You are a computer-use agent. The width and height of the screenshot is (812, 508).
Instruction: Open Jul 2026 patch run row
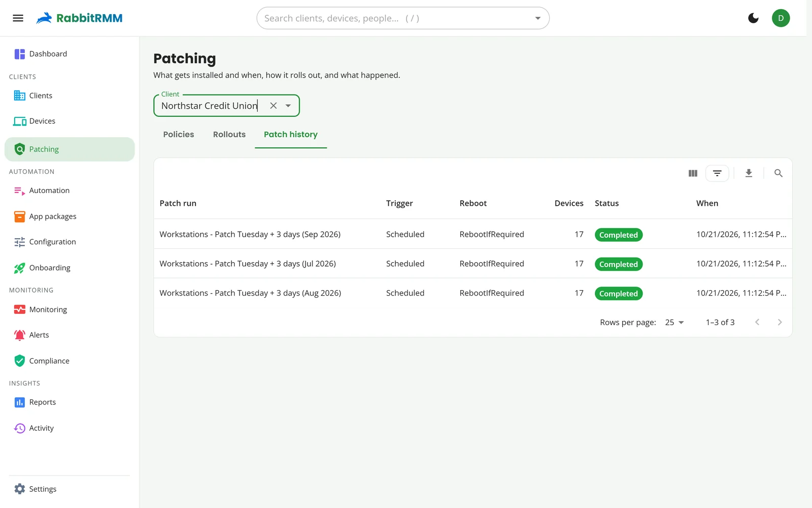(473, 264)
